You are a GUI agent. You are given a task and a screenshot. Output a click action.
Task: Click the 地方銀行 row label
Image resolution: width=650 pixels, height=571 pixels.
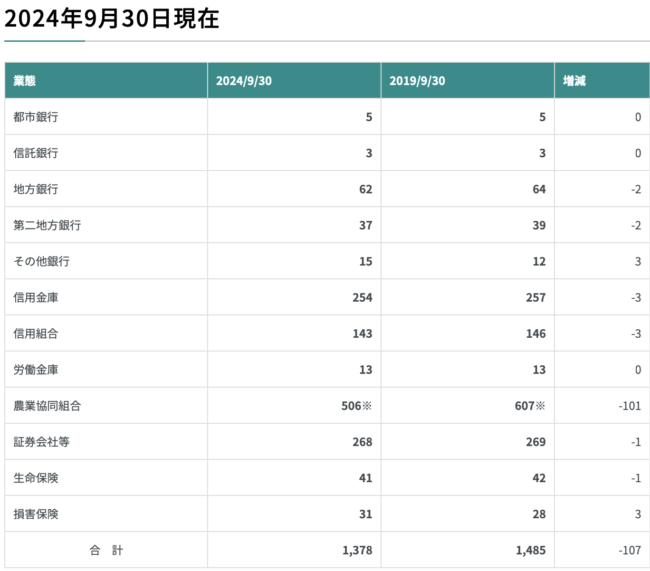(36, 189)
